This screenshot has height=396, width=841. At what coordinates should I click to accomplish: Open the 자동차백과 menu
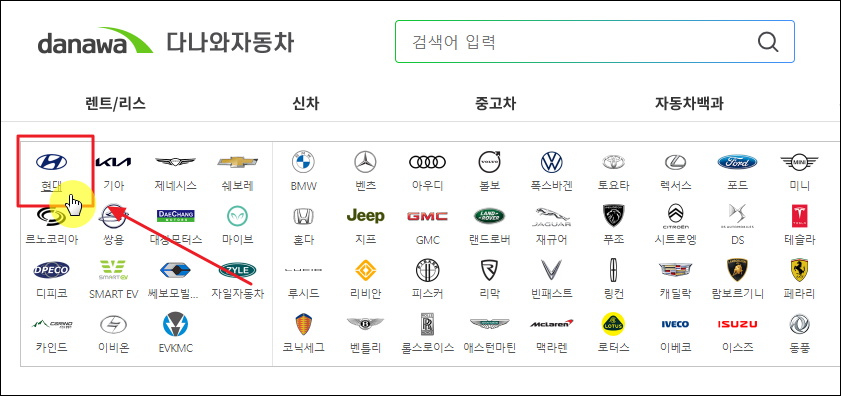pos(689,103)
